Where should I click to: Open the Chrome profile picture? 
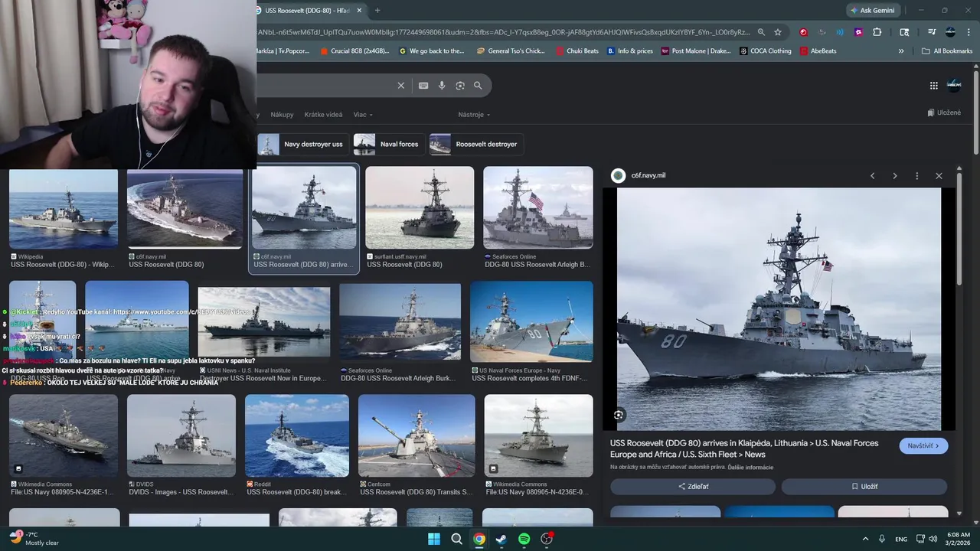coord(950,32)
